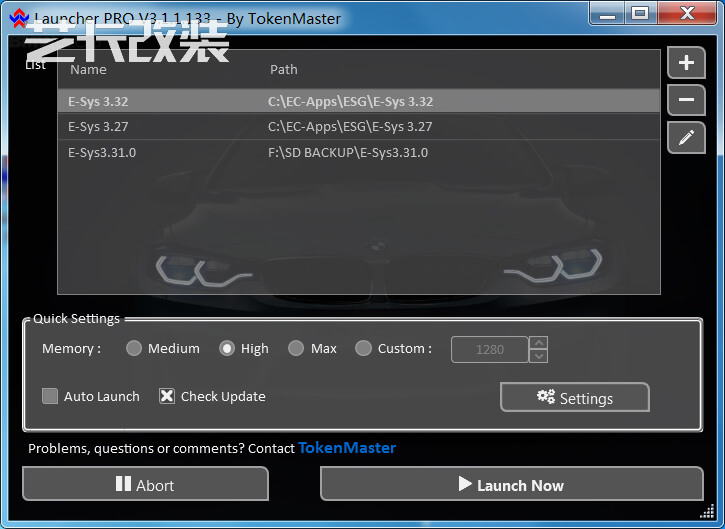Select the Custom memory radio button
The image size is (725, 529).
point(363,348)
